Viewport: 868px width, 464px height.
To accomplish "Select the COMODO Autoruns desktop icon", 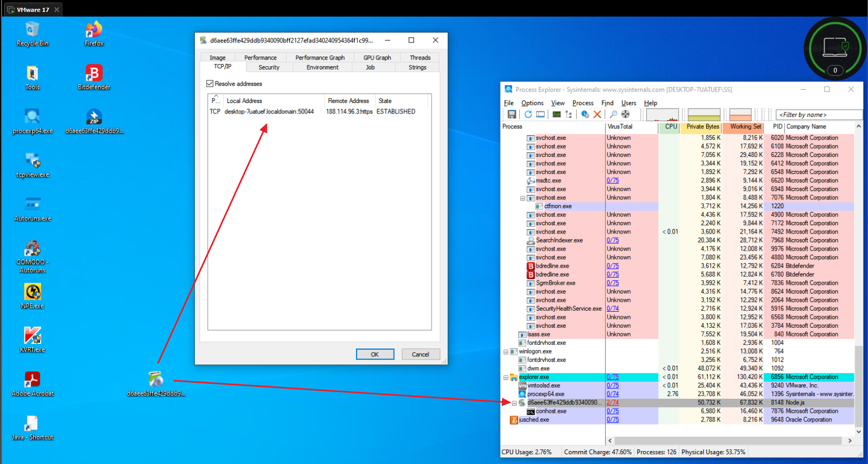I will (32, 257).
